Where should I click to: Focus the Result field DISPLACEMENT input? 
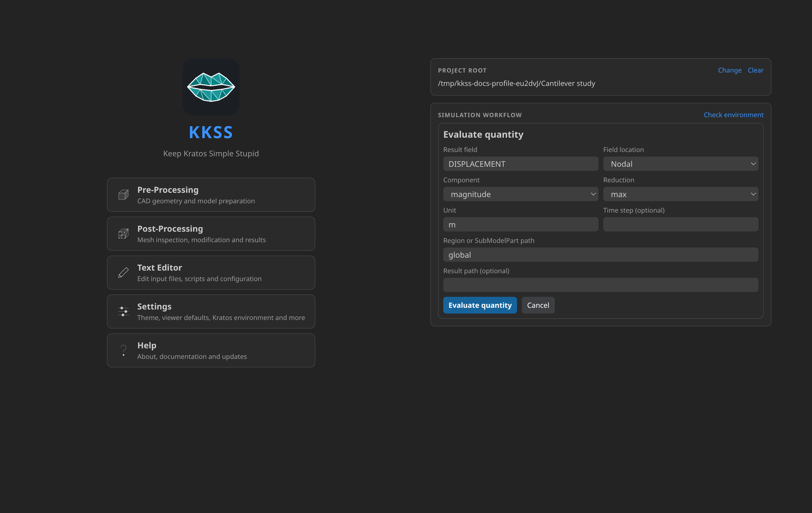click(521, 164)
